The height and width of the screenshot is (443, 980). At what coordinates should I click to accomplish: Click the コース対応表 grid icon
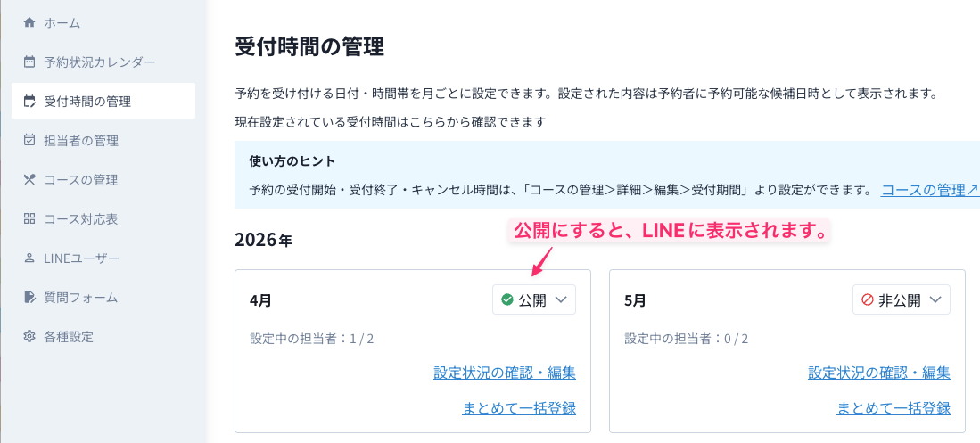pos(29,218)
